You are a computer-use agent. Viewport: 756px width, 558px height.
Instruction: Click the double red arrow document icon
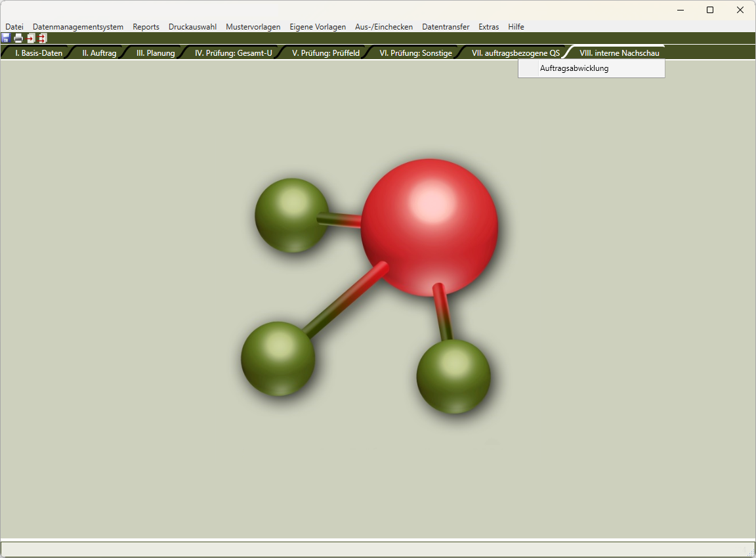[43, 38]
